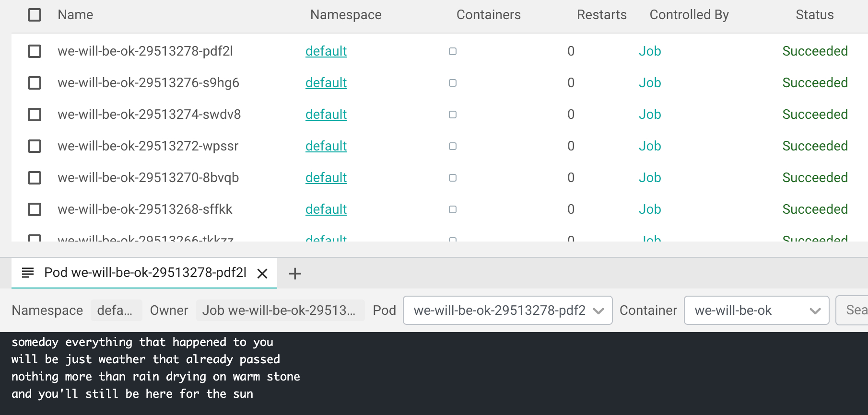Click the logs icon on the pod tab

click(28, 273)
